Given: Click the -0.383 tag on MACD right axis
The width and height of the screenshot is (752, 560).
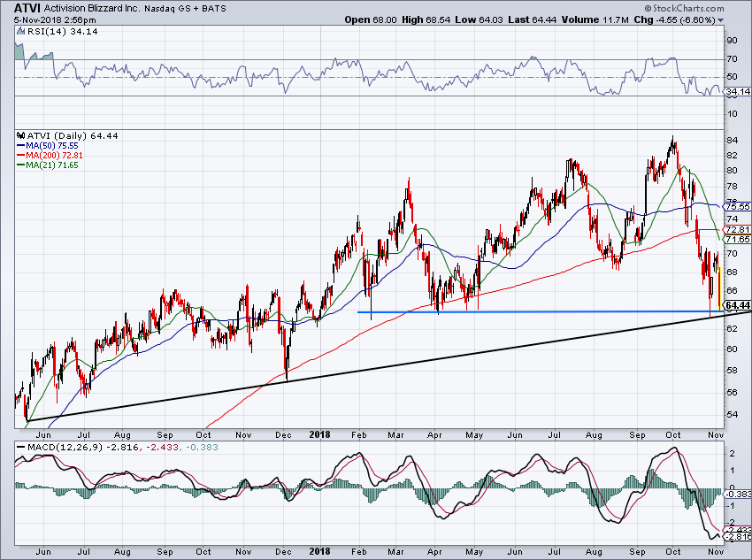Looking at the screenshot, I should tap(738, 494).
